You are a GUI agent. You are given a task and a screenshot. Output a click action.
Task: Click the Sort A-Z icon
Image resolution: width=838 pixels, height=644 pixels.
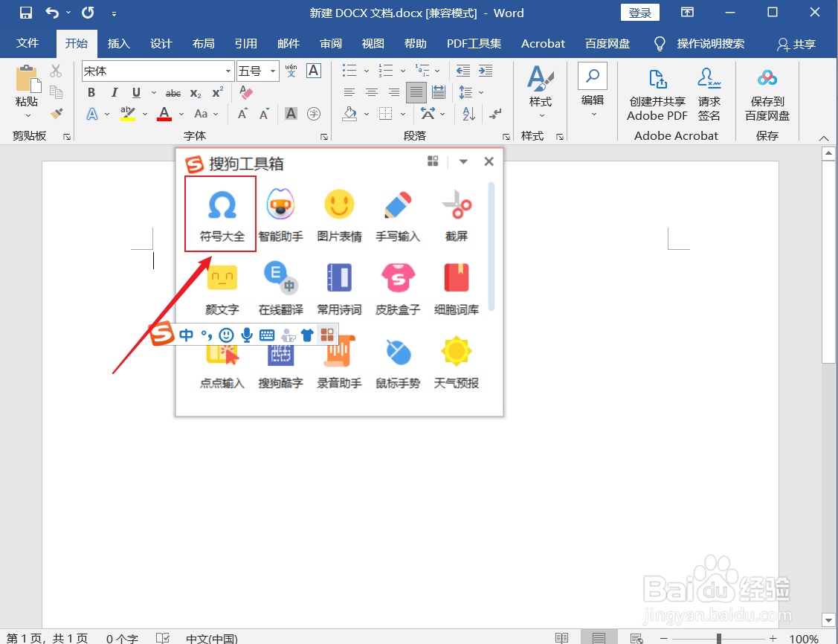(x=468, y=113)
